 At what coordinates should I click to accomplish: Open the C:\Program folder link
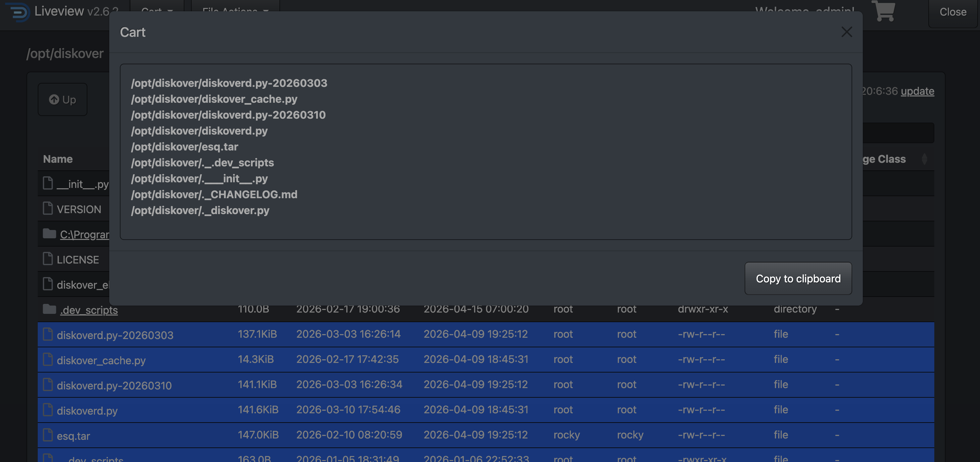(x=84, y=235)
